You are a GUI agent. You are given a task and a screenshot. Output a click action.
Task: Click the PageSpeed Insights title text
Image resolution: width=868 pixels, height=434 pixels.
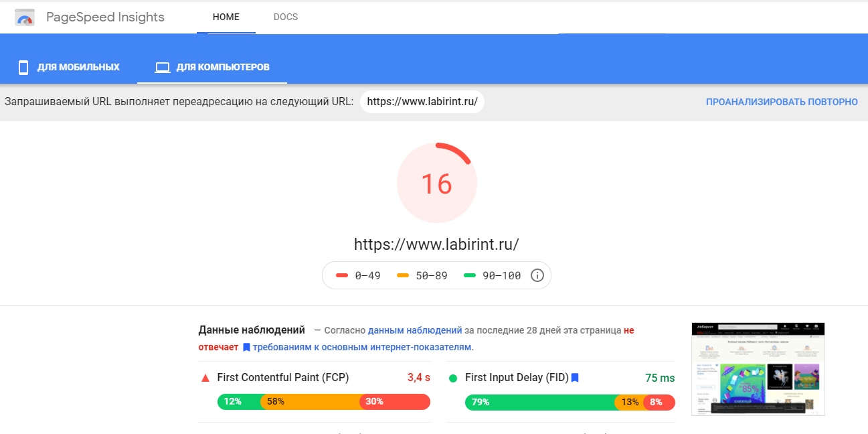pos(105,17)
